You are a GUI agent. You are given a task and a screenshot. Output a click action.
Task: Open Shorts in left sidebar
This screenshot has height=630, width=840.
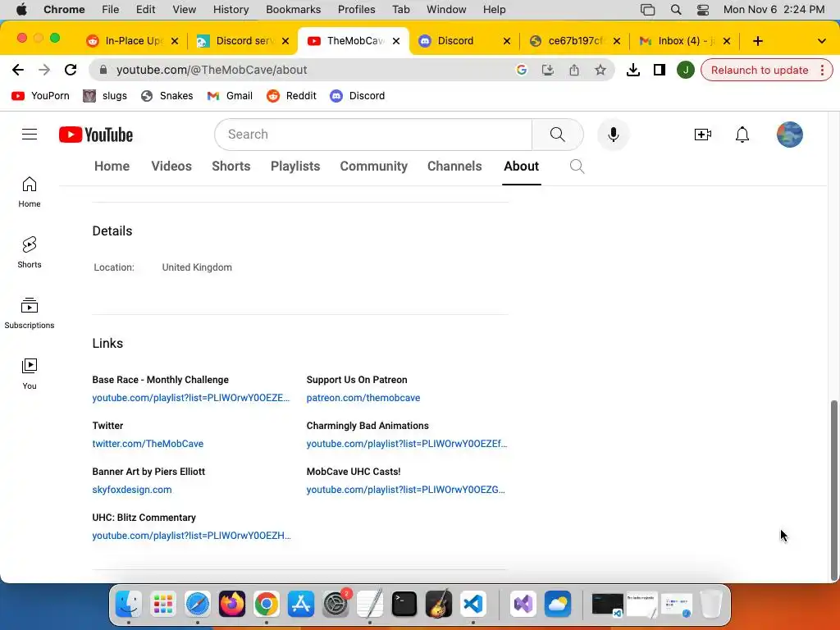pos(30,253)
